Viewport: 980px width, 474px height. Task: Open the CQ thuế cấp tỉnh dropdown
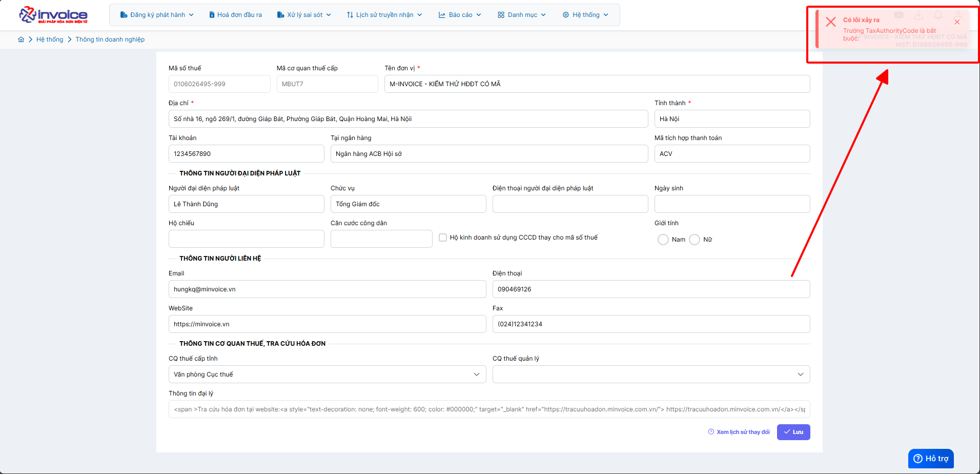[328, 374]
